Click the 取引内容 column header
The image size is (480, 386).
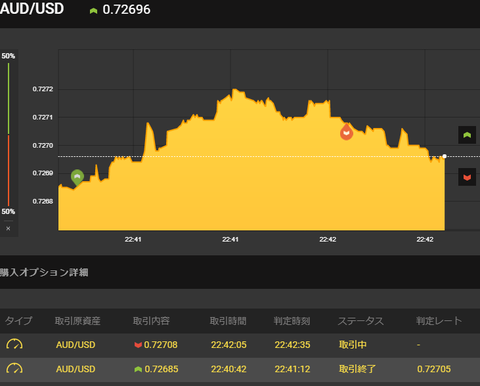tap(151, 321)
